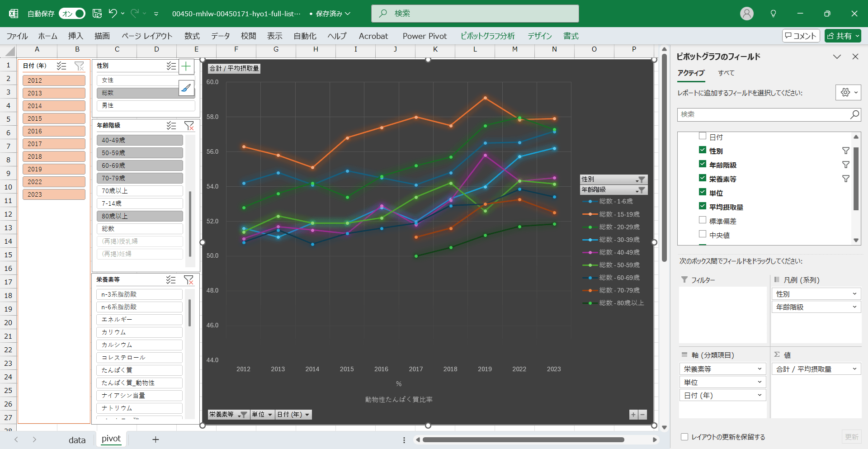Click the 共有 share button
This screenshot has height=449, width=868.
tap(843, 36)
